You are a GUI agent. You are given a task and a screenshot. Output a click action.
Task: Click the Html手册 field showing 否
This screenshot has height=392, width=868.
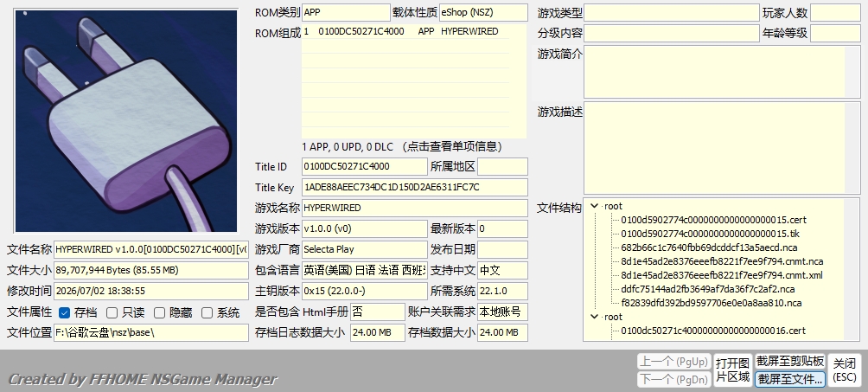[x=378, y=312]
